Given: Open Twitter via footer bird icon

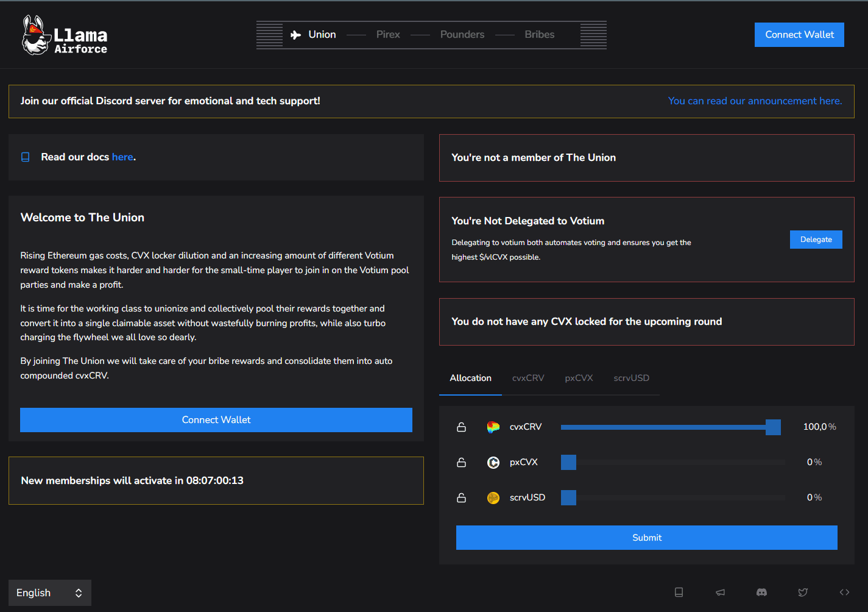Looking at the screenshot, I should (803, 592).
